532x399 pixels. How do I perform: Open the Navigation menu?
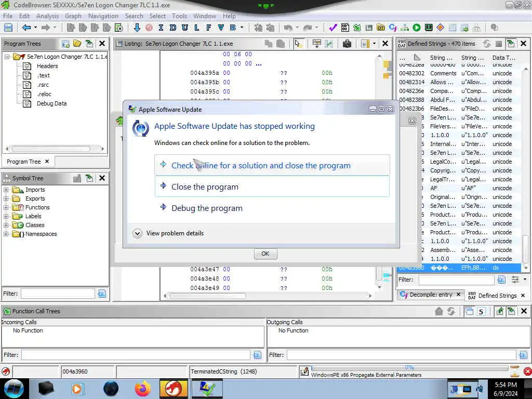[x=103, y=16]
